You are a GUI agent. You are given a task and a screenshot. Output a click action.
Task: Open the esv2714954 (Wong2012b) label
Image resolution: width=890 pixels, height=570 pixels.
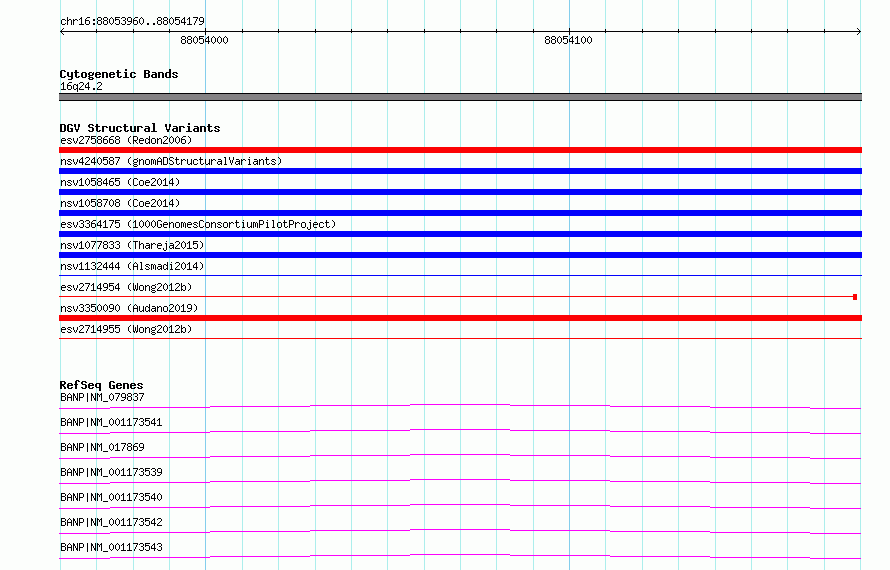click(126, 287)
